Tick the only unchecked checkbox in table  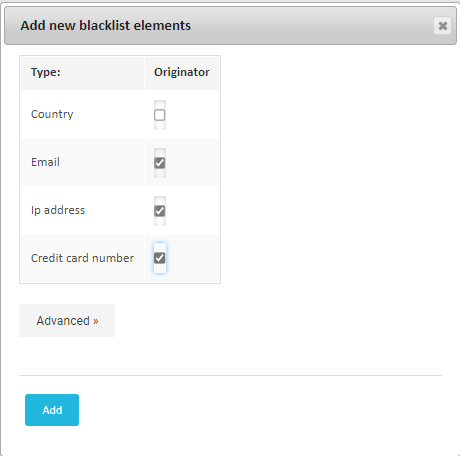point(160,115)
